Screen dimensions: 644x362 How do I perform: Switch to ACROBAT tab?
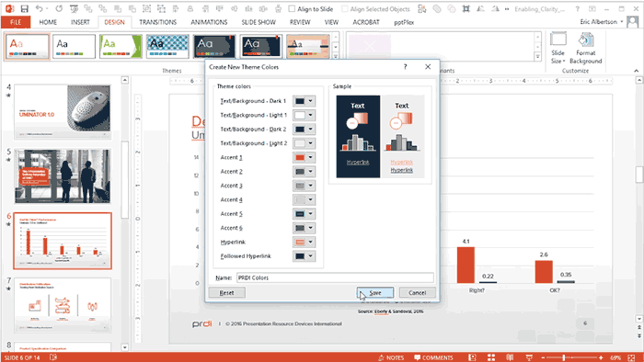(366, 22)
